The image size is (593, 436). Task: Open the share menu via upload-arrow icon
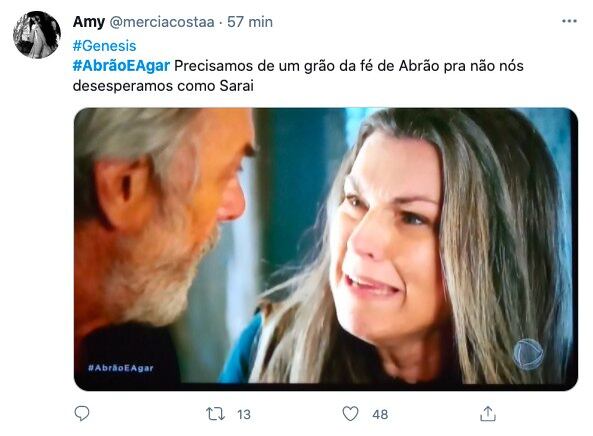pyautogui.click(x=488, y=414)
